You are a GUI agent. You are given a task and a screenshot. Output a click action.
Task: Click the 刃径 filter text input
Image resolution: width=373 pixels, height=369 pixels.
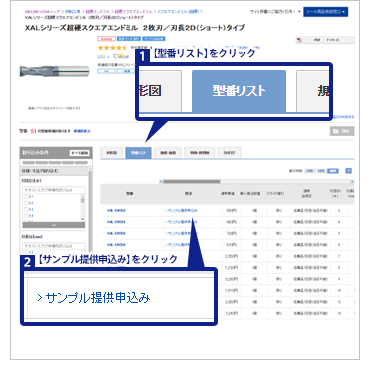pos(54,190)
